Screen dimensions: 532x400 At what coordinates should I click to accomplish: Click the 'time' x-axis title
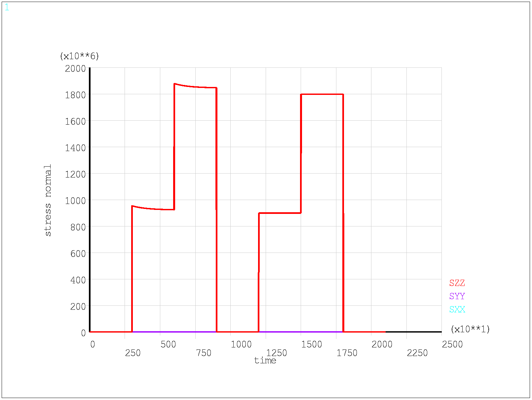pos(265,361)
